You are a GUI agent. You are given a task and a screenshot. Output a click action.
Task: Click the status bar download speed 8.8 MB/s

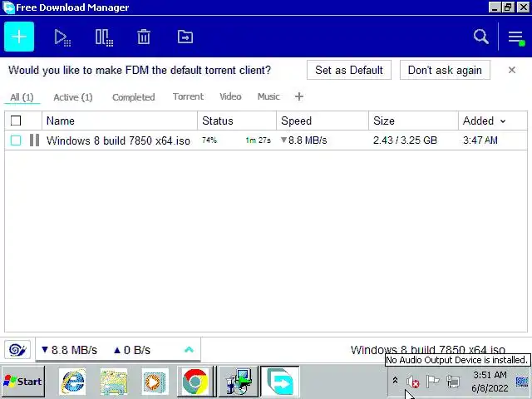point(69,350)
